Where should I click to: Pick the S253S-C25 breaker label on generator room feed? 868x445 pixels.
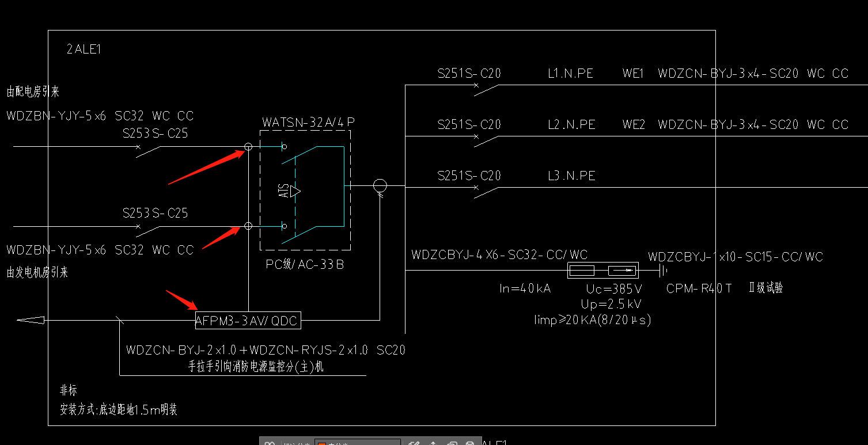coord(156,213)
